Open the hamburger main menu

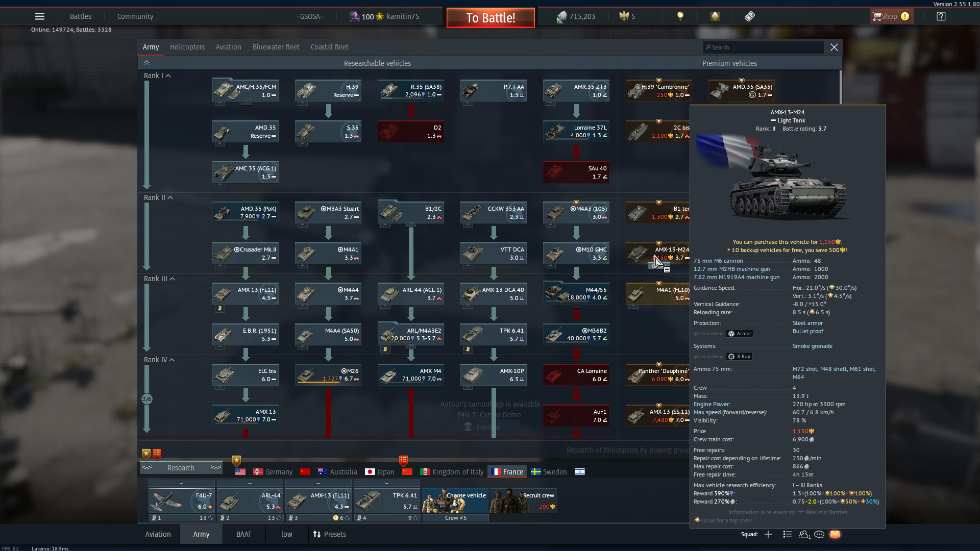coord(40,16)
